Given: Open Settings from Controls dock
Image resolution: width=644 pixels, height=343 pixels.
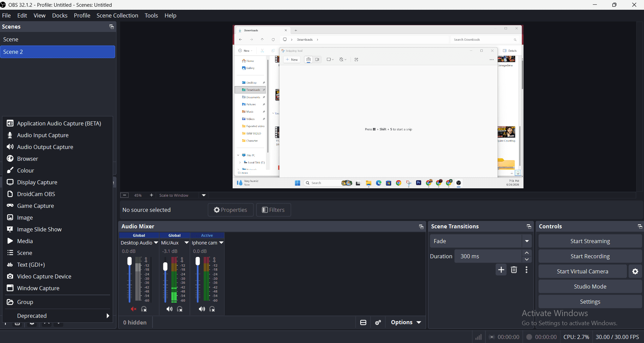Looking at the screenshot, I should pos(590,302).
